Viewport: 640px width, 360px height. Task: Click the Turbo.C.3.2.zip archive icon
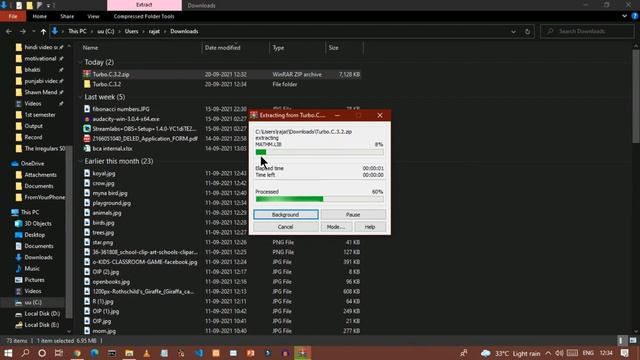pyautogui.click(x=87, y=74)
